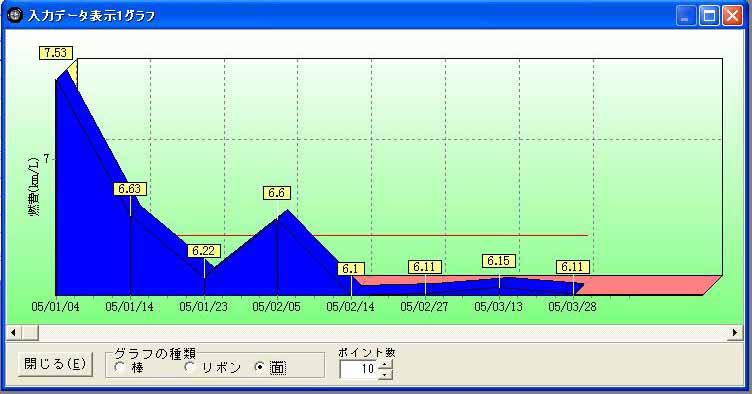Select the 面 (area) graph type
Screen dimensions: 752x394
tap(270, 368)
